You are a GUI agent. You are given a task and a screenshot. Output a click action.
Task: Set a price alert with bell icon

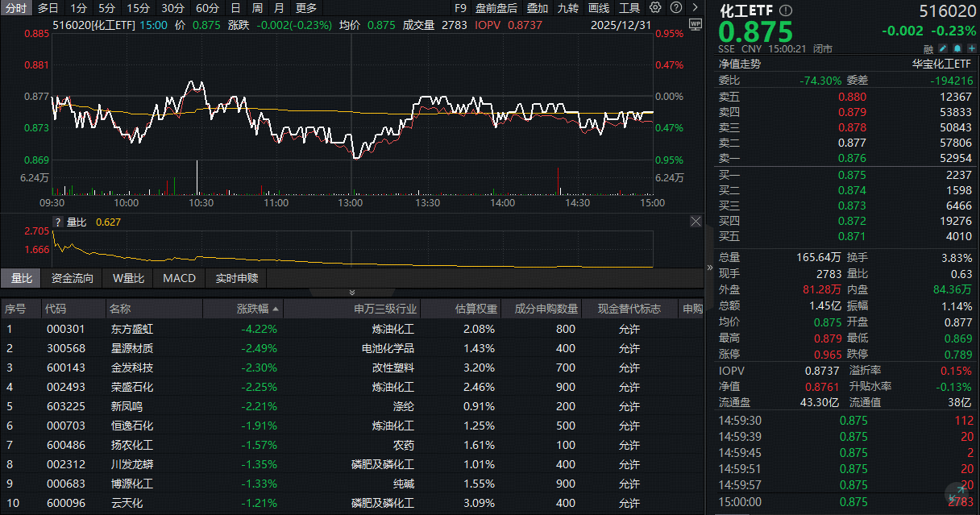[957, 49]
